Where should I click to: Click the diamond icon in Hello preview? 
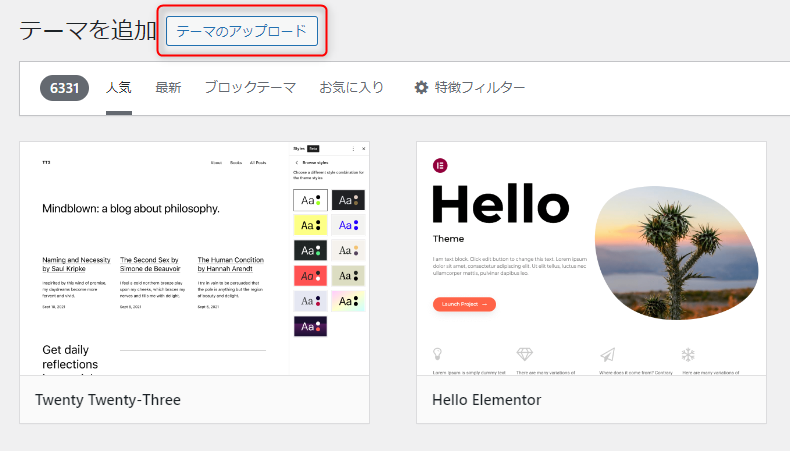[524, 354]
